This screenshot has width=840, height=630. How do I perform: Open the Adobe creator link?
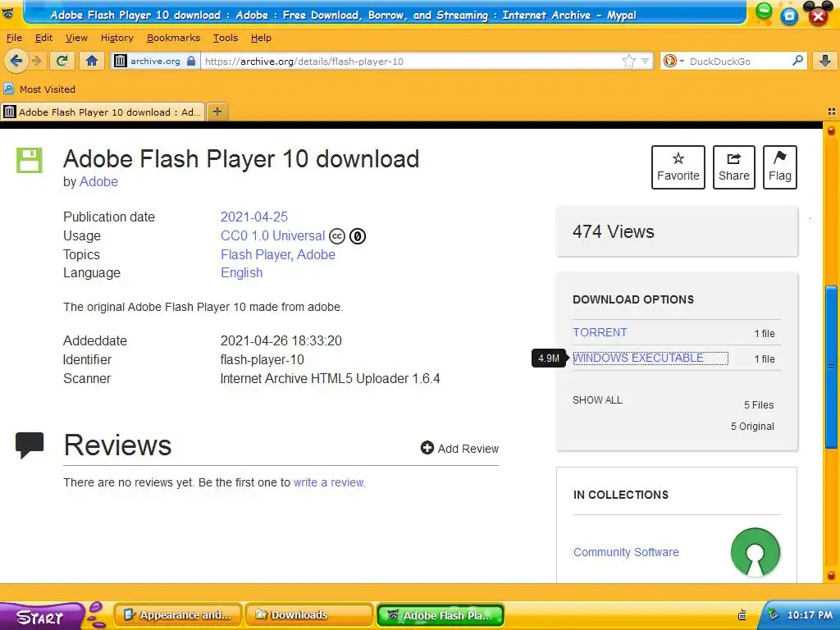pyautogui.click(x=98, y=181)
